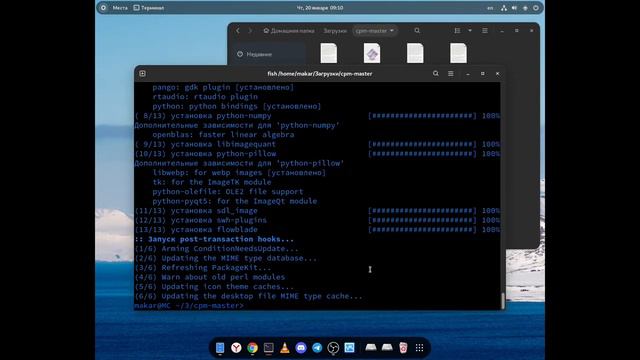The width and height of the screenshot is (640, 360).
Task: Go forward in the file manager window
Action: pyautogui.click(x=250, y=31)
